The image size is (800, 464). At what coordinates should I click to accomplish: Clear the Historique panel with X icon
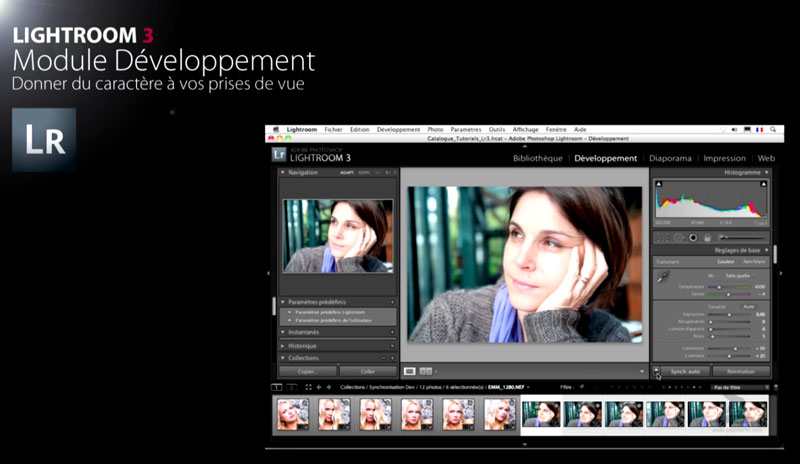point(392,346)
